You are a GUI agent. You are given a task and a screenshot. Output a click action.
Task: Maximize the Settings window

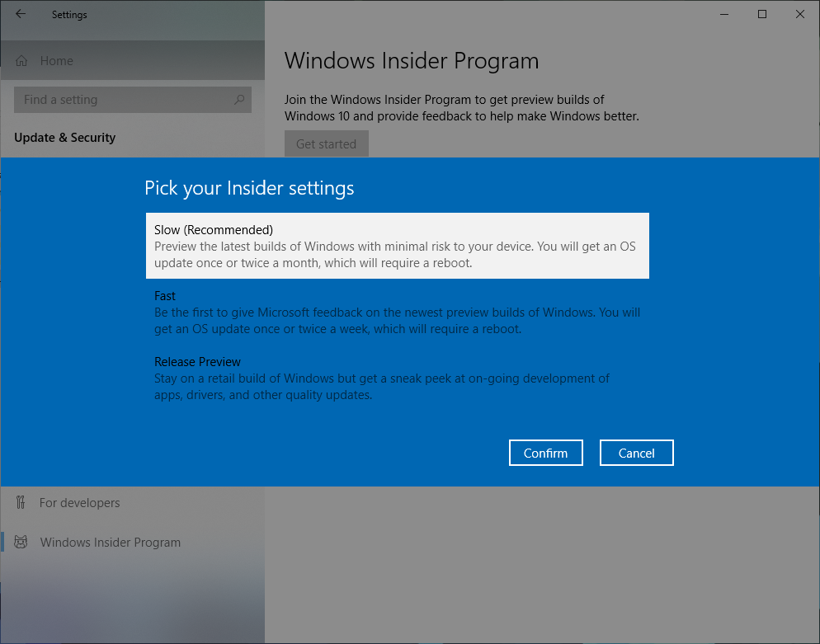pos(761,14)
